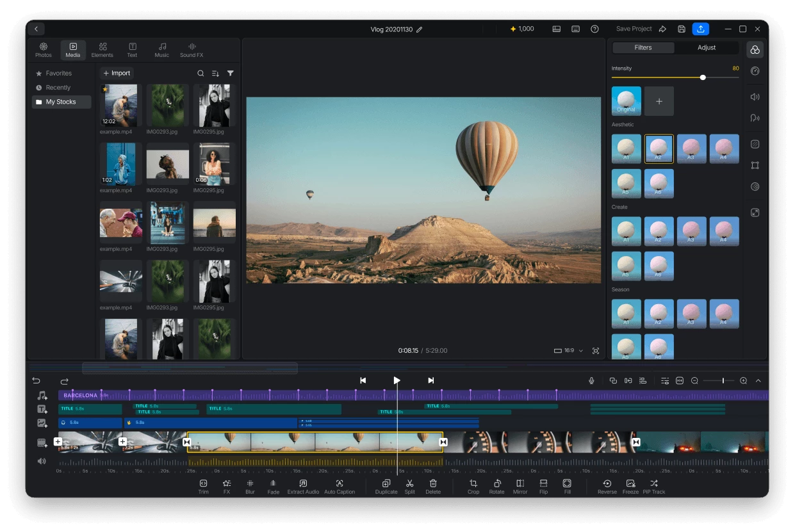This screenshot has height=532, width=795.
Task: Click the undo arrow above timeline
Action: click(37, 380)
